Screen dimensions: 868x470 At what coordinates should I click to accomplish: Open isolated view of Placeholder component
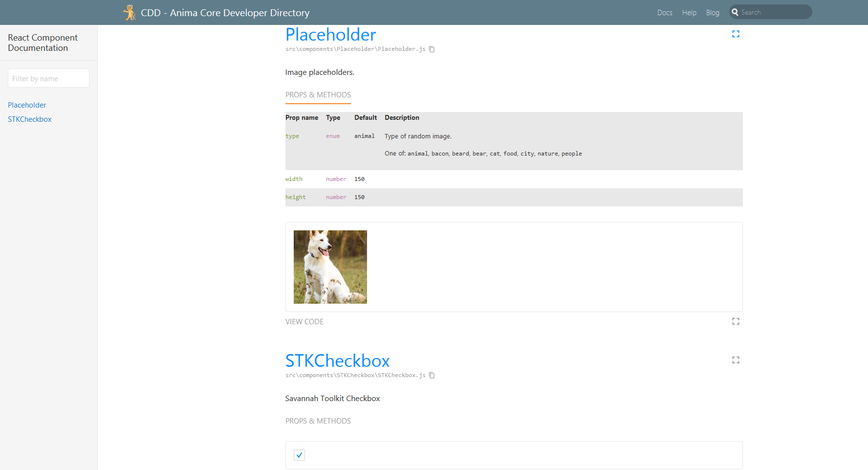tap(736, 34)
